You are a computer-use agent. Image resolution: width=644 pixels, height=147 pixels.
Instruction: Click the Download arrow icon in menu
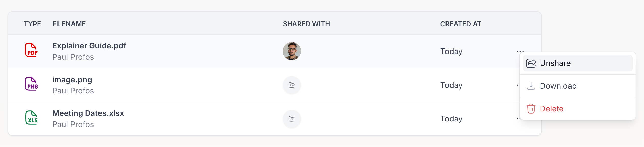click(x=531, y=86)
